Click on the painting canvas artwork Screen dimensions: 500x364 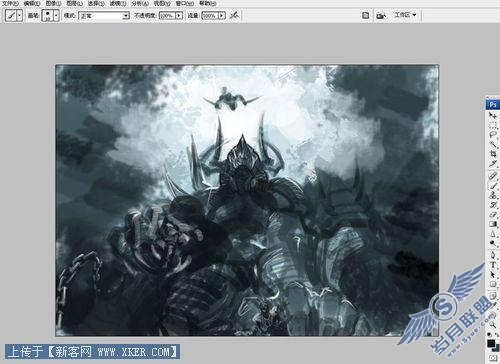(247, 200)
